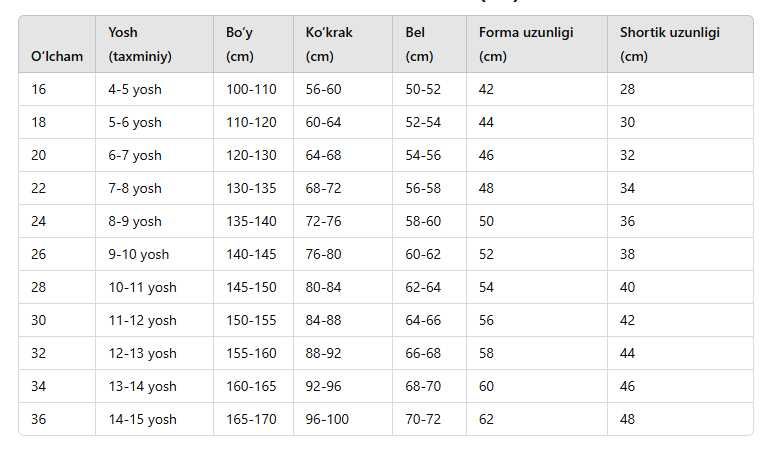
Task: Select the Bo'y (cm) column header
Action: [x=240, y=44]
